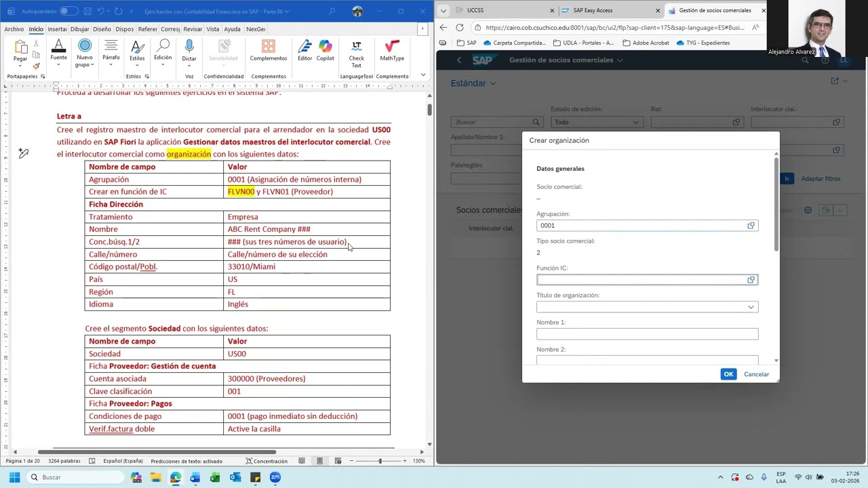Switch to the Vista ribbon tab
This screenshot has width=868, height=488.
pyautogui.click(x=213, y=29)
